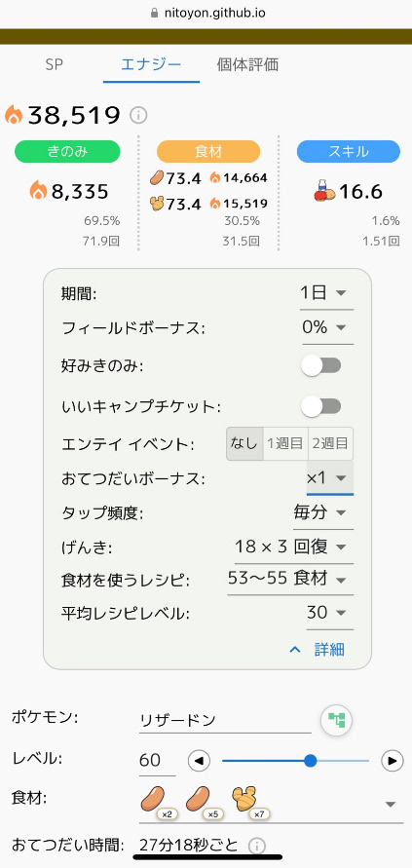Click the level slider handle
This screenshot has height=868, width=412.
tap(311, 761)
